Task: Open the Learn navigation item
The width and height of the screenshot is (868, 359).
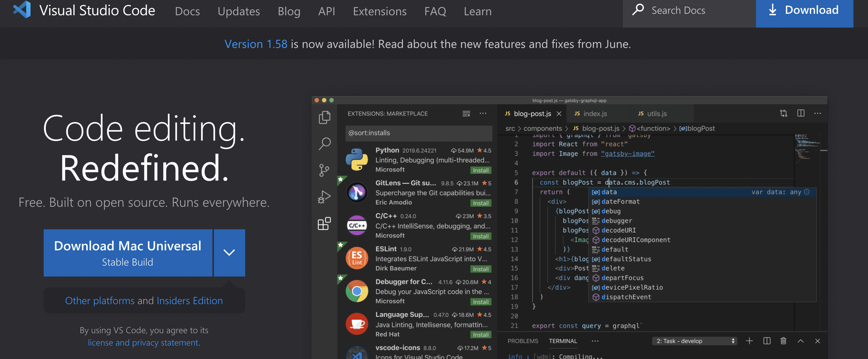Action: tap(478, 11)
